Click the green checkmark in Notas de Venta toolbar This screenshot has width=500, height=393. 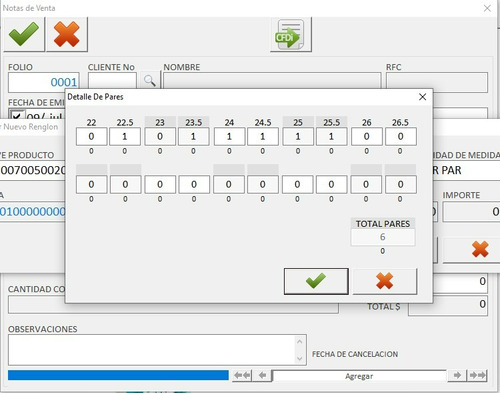coord(24,34)
